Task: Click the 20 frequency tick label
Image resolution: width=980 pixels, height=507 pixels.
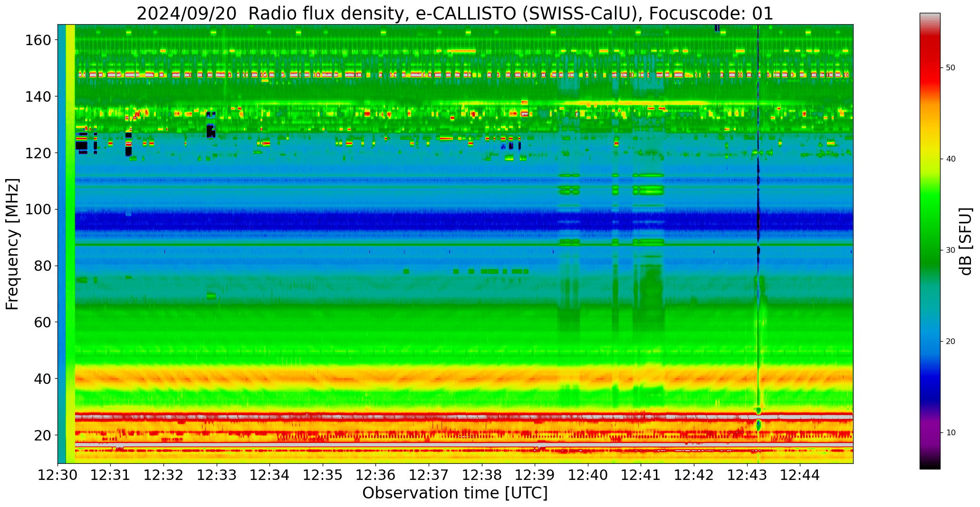Action: 43,435
